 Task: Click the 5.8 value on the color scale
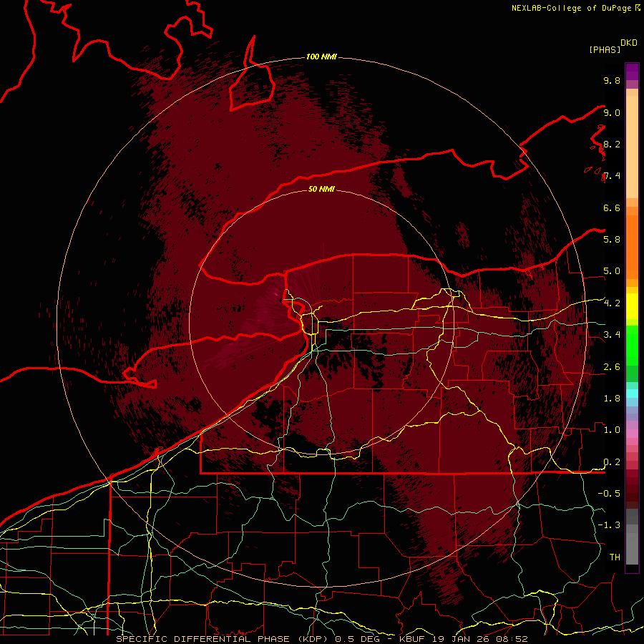pos(612,240)
